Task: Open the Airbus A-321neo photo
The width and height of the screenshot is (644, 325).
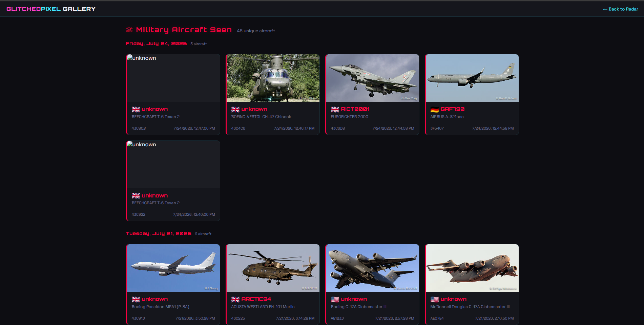Action: [x=472, y=78]
